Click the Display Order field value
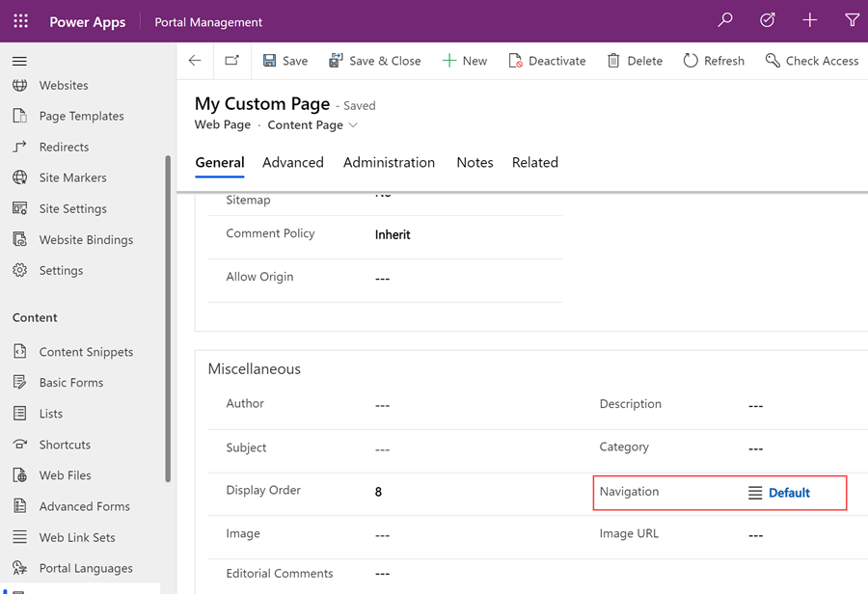Screen dimensions: 868x594 pyautogui.click(x=379, y=492)
